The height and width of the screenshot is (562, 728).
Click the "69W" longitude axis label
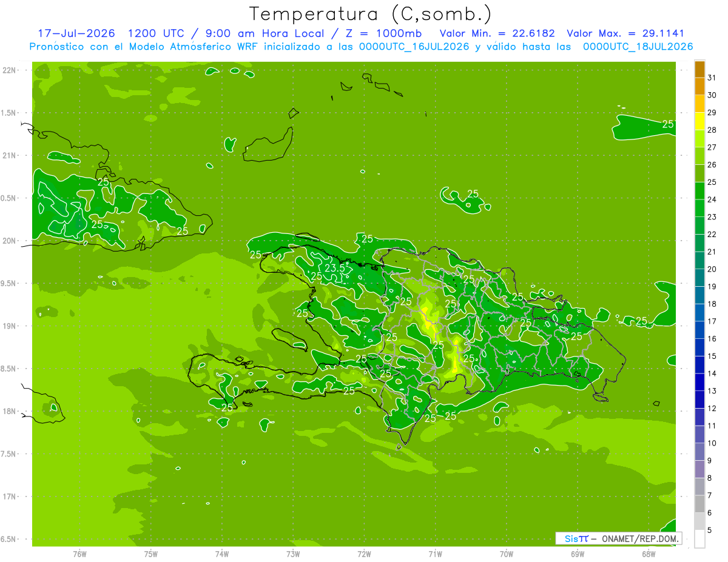tap(578, 554)
